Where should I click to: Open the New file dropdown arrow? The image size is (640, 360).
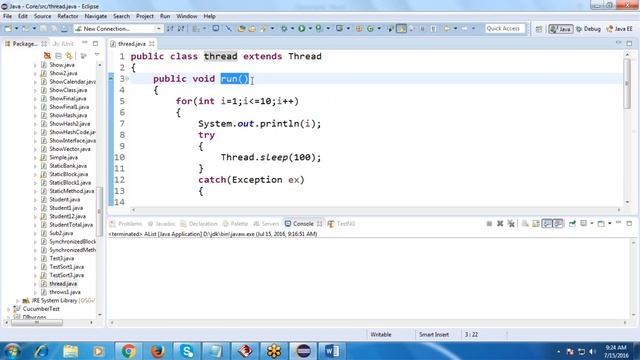click(x=16, y=29)
